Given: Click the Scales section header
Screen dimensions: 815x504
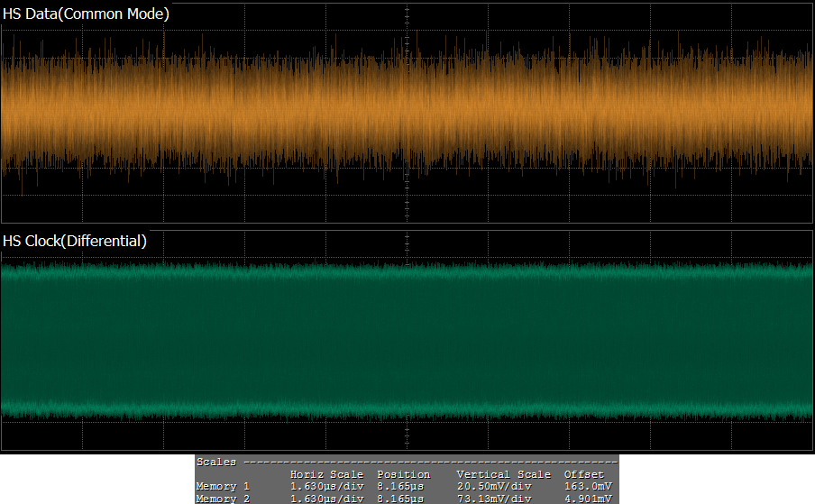Looking at the screenshot, I should tap(216, 462).
